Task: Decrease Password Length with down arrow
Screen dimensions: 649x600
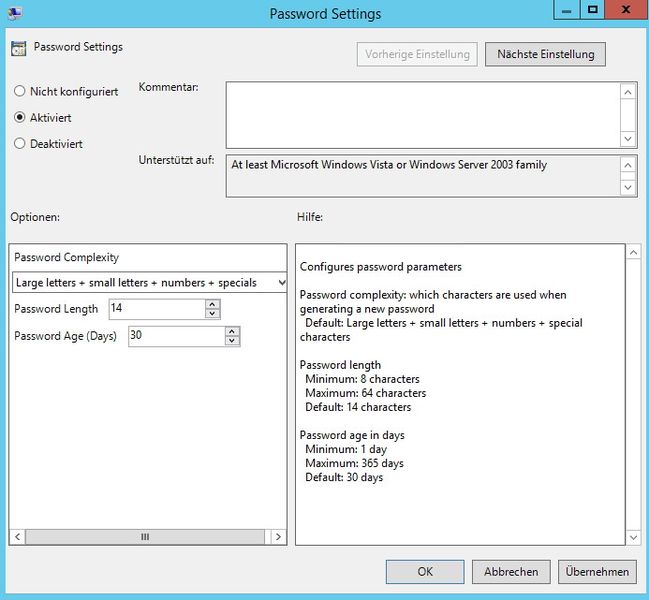Action: click(x=212, y=314)
